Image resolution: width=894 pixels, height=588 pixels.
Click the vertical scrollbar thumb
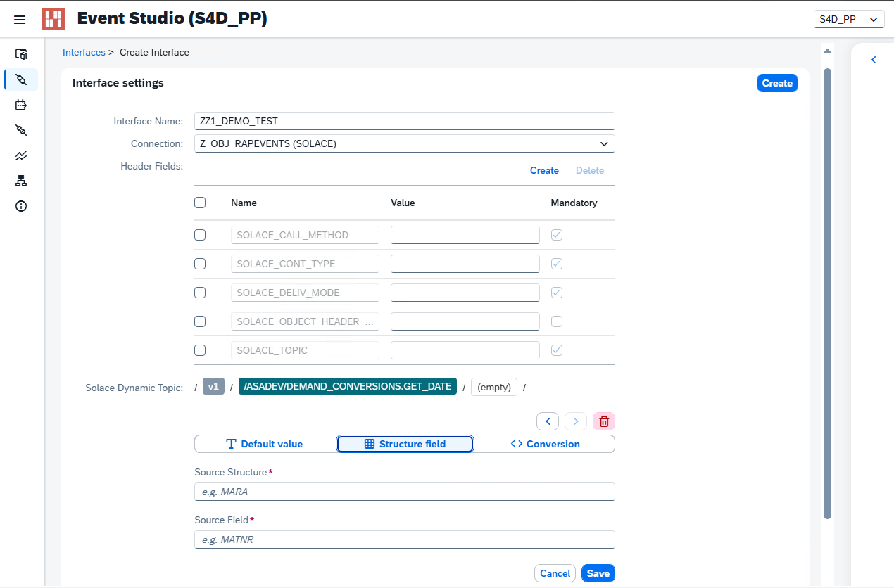click(828, 293)
